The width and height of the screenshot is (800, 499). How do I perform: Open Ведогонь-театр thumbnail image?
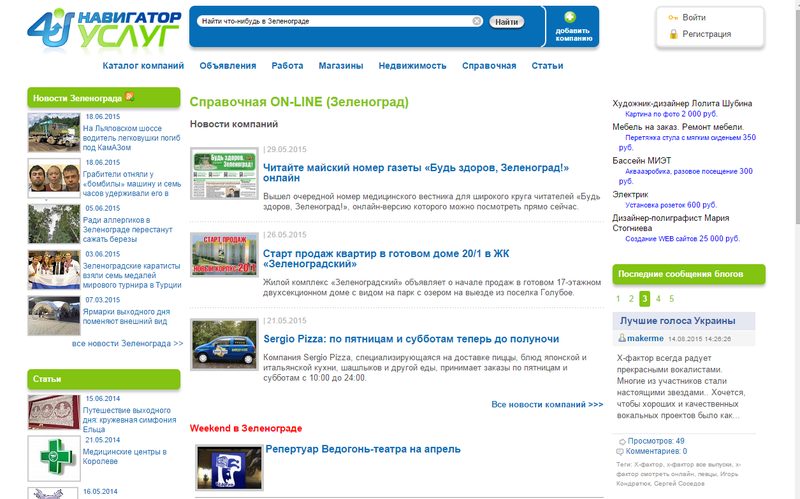point(230,468)
